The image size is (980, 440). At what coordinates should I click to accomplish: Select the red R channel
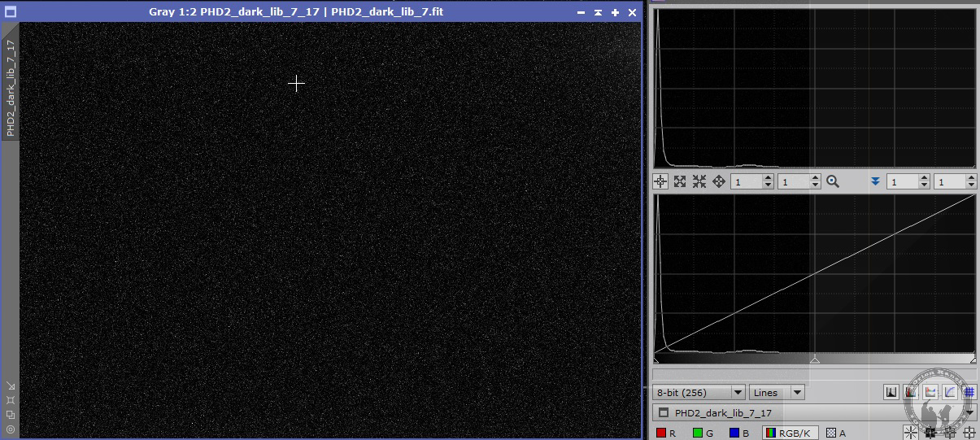[x=667, y=433]
